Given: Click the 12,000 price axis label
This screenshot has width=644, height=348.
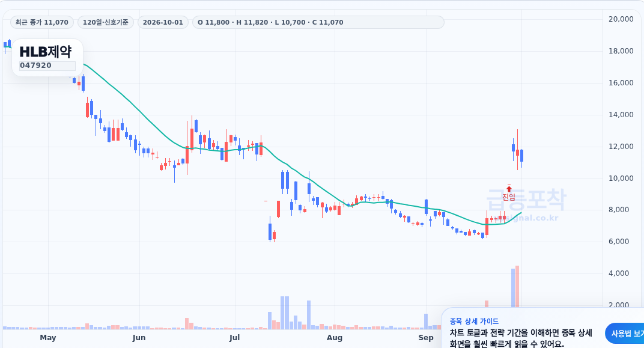Looking at the screenshot, I should pyautogui.click(x=621, y=146).
